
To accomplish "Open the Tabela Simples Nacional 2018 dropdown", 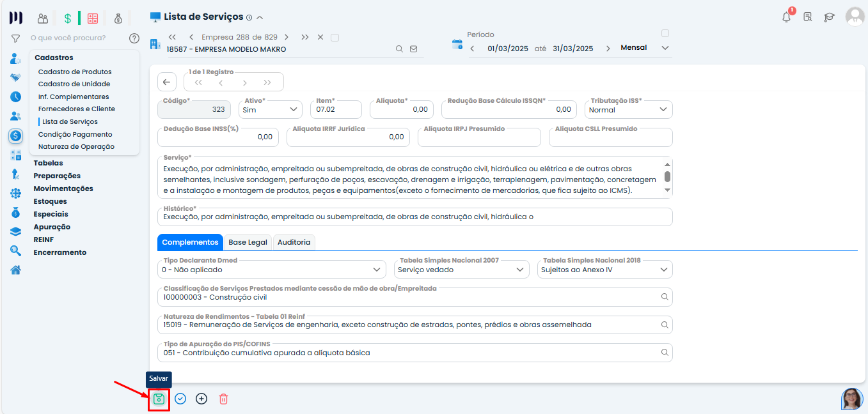I will [x=604, y=270].
